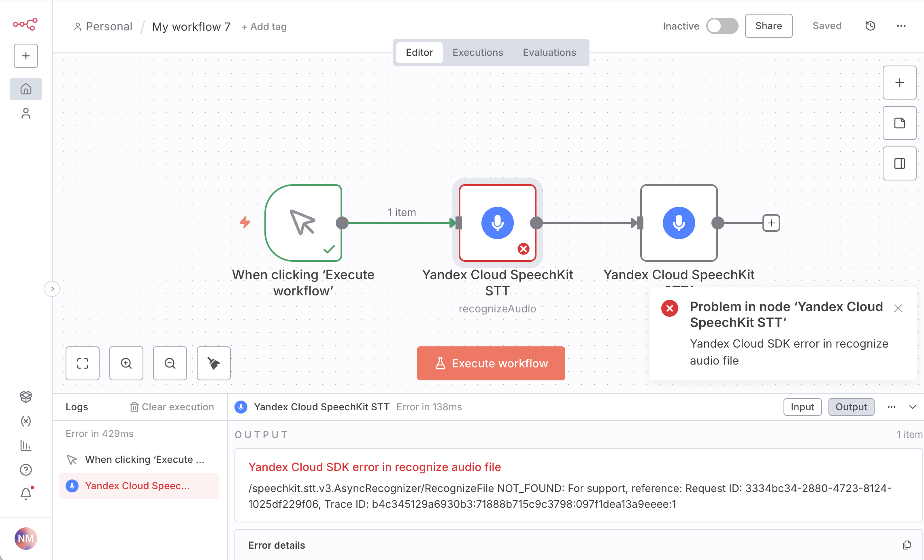Image resolution: width=924 pixels, height=560 pixels.
Task: Open the Templates sidebar icon
Action: pos(26,397)
